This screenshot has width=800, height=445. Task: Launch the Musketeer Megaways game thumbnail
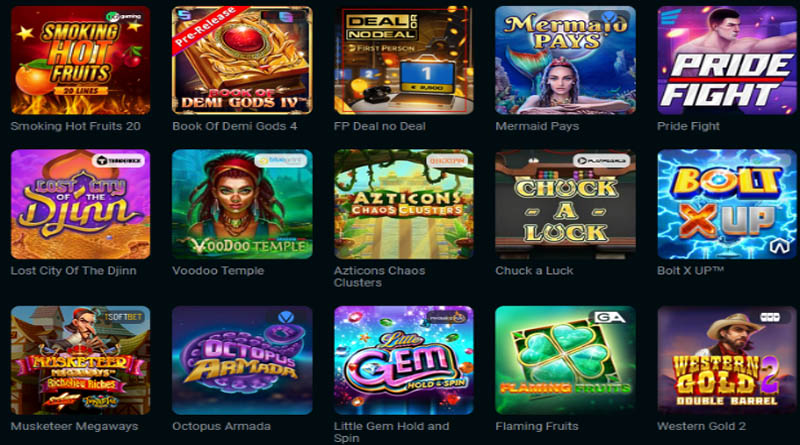[81, 360]
